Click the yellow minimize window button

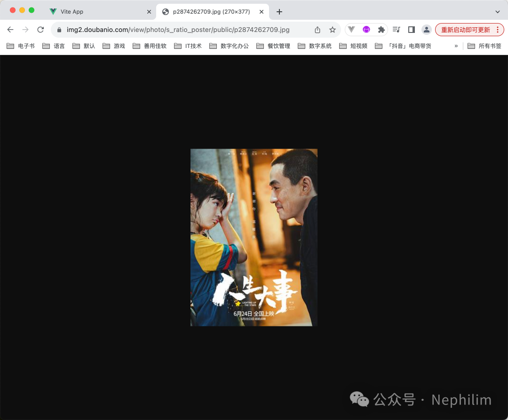click(x=22, y=10)
